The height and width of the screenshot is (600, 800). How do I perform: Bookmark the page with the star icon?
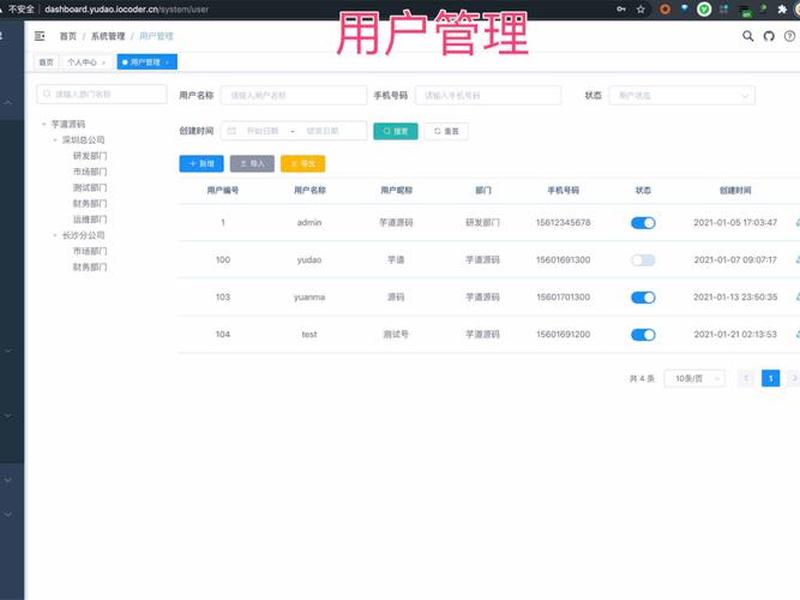[x=641, y=9]
